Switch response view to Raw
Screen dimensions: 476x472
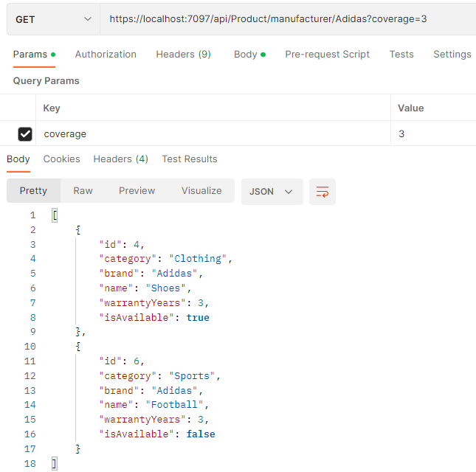[x=83, y=191]
